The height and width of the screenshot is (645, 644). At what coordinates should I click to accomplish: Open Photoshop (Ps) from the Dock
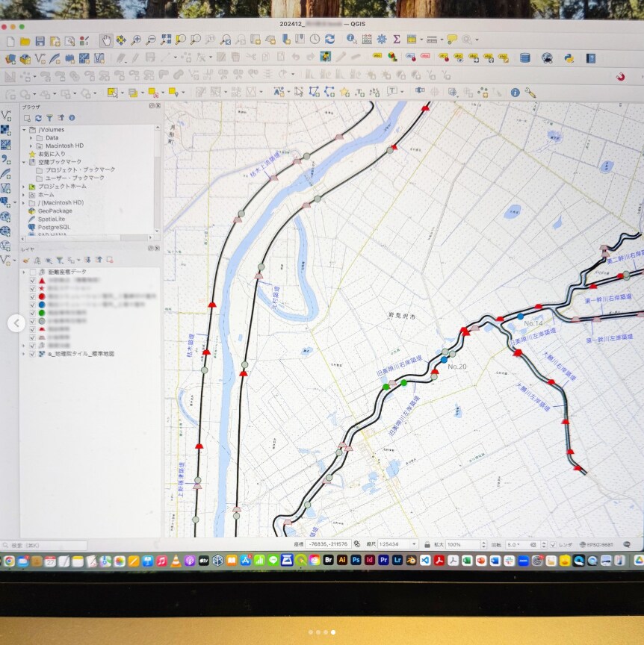pyautogui.click(x=356, y=560)
